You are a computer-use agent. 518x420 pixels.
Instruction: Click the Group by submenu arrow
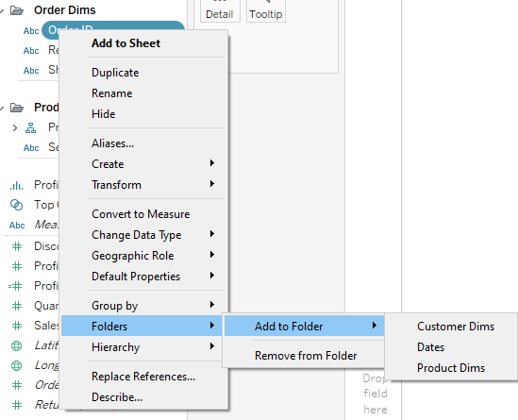pos(212,305)
